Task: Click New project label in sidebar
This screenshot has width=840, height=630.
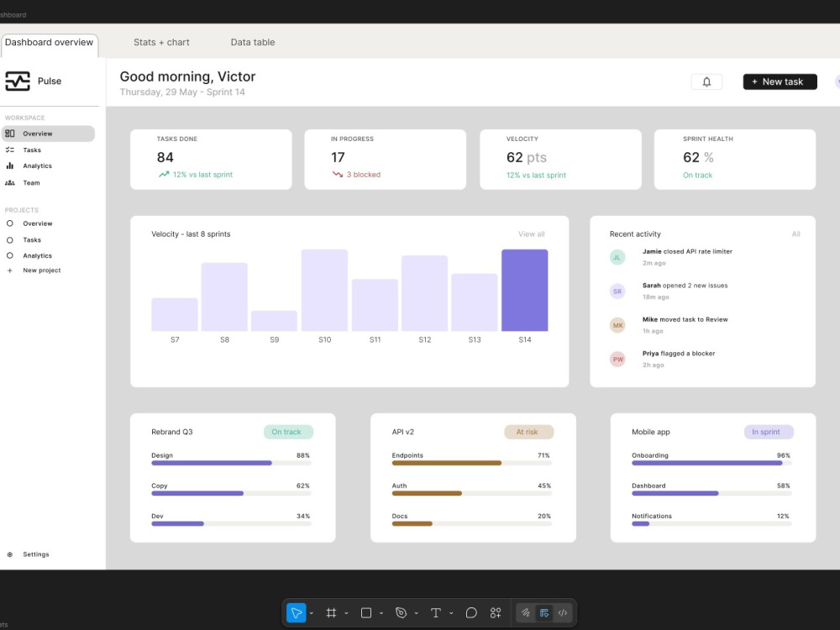Action: pos(42,270)
